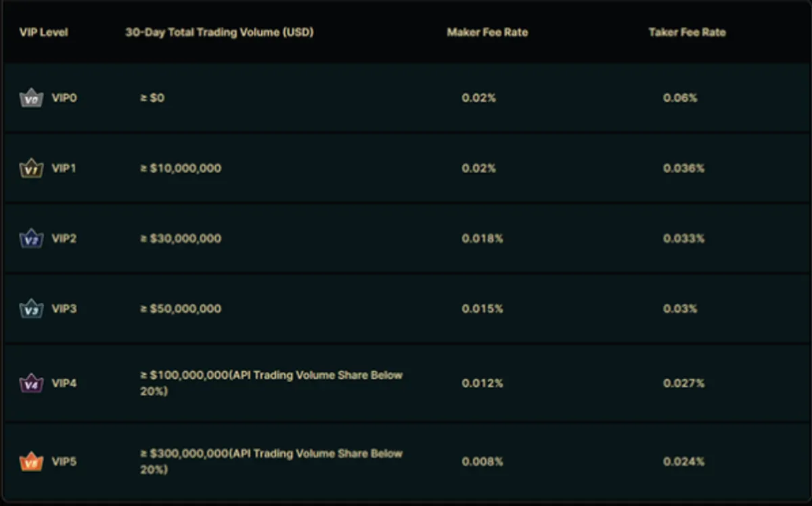
Task: Click the VIP5 orange crown badge icon
Action: click(x=31, y=462)
